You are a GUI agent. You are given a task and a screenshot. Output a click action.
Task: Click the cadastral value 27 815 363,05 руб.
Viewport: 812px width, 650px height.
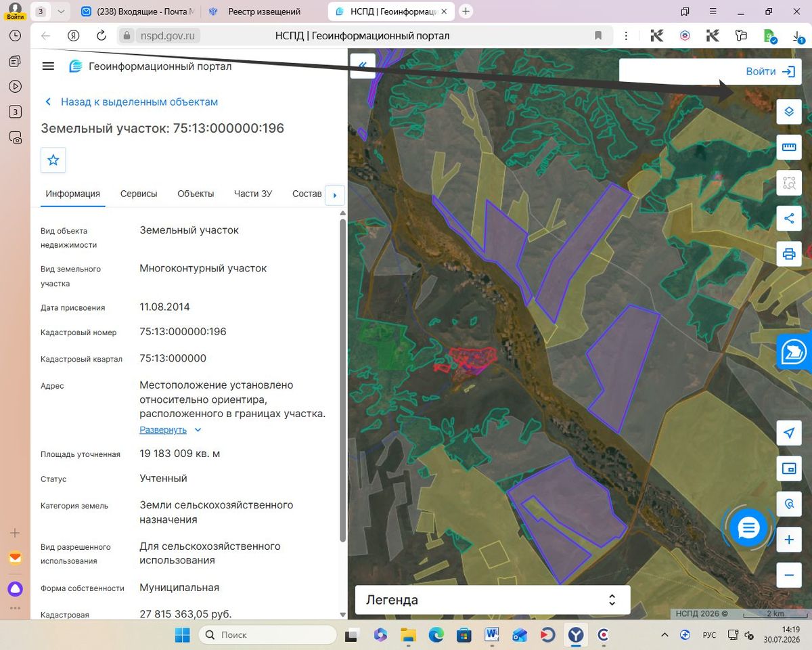185,614
